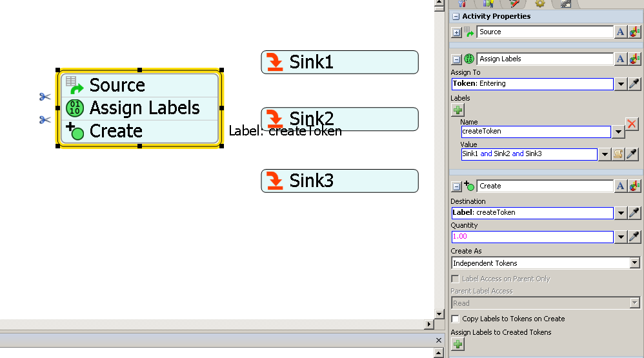Open the Assign To dropdown arrow
644x358 pixels.
[620, 84]
